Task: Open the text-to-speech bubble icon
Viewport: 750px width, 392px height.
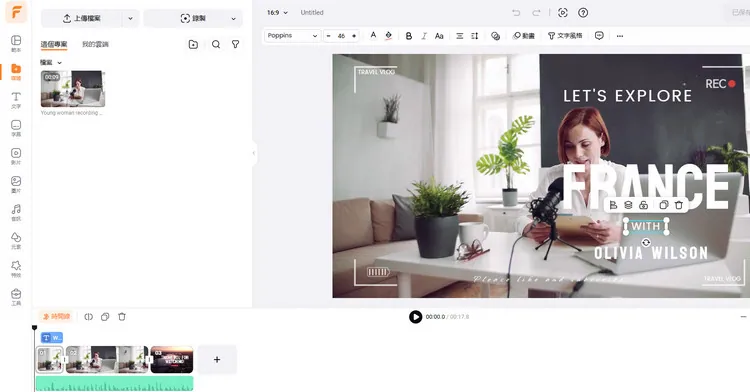Action: coord(599,36)
